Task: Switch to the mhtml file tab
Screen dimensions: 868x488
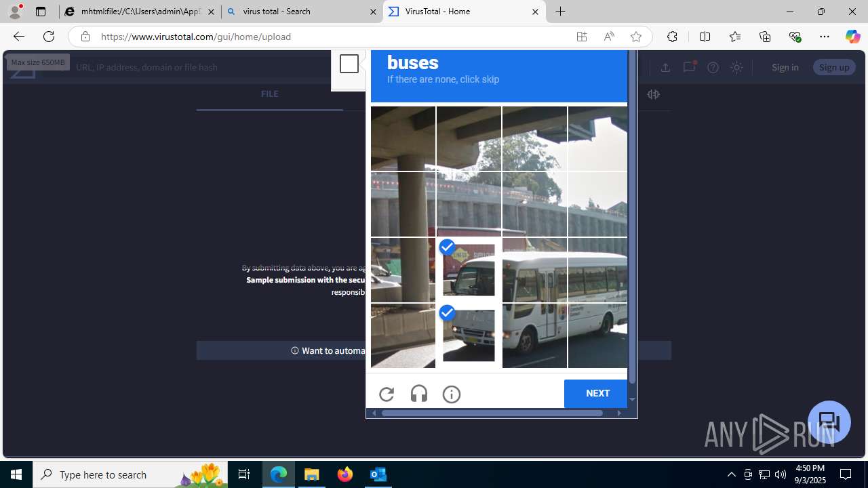Action: pyautogui.click(x=140, y=12)
